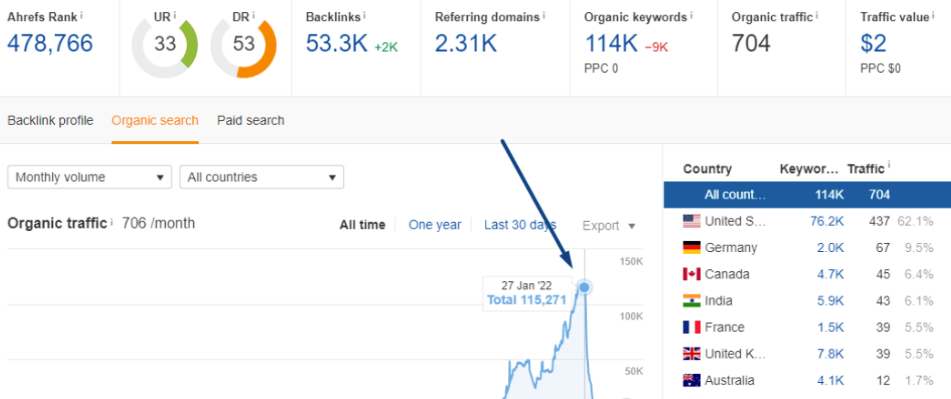Click the Canada flag icon
This screenshot has height=399, width=951.
tap(691, 274)
